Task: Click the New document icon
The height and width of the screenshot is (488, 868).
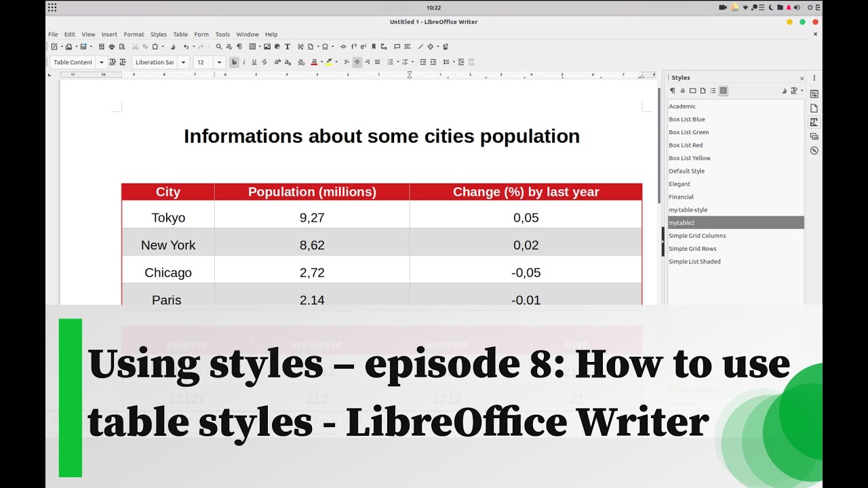Action: click(54, 47)
